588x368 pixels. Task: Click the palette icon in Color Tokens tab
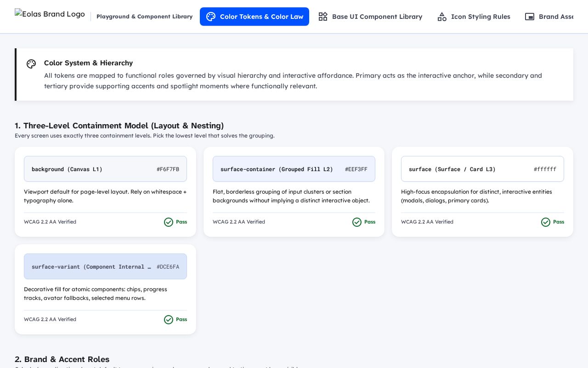click(x=211, y=17)
